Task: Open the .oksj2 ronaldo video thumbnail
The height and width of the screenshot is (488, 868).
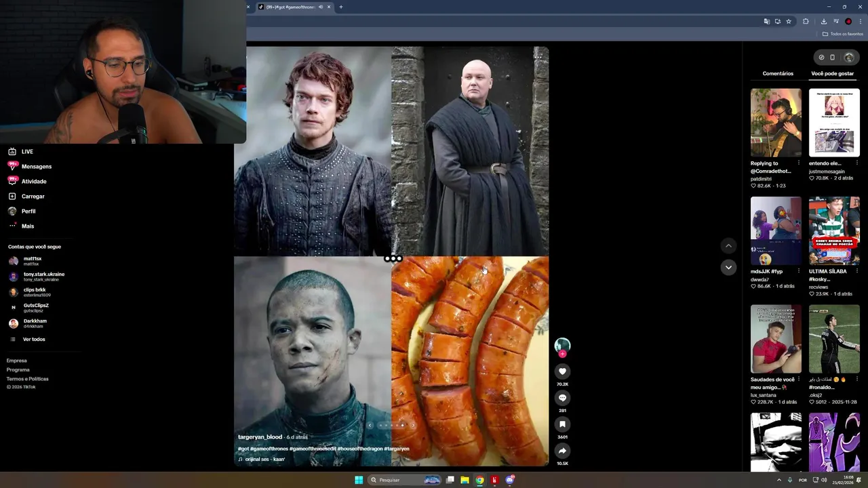Action: [834, 339]
